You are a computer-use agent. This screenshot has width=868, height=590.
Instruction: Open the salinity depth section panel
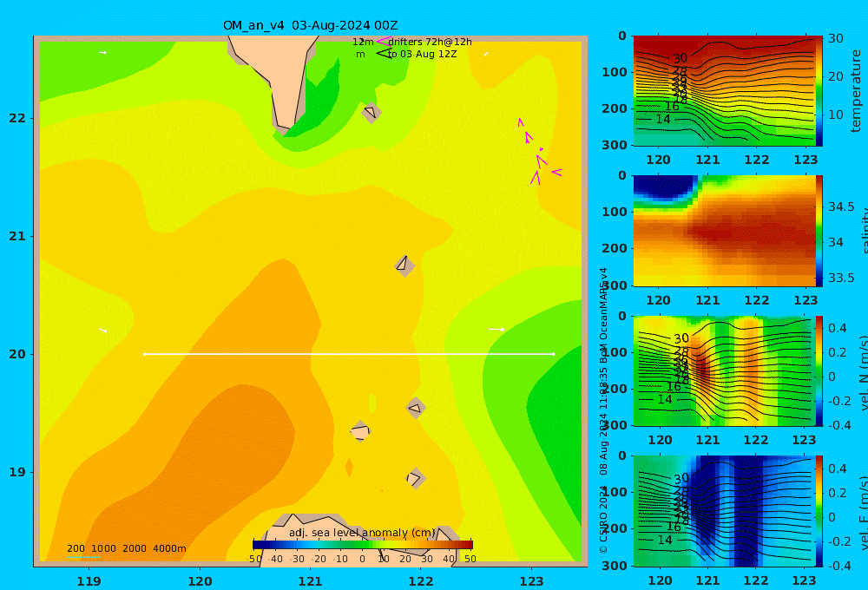tap(724, 231)
